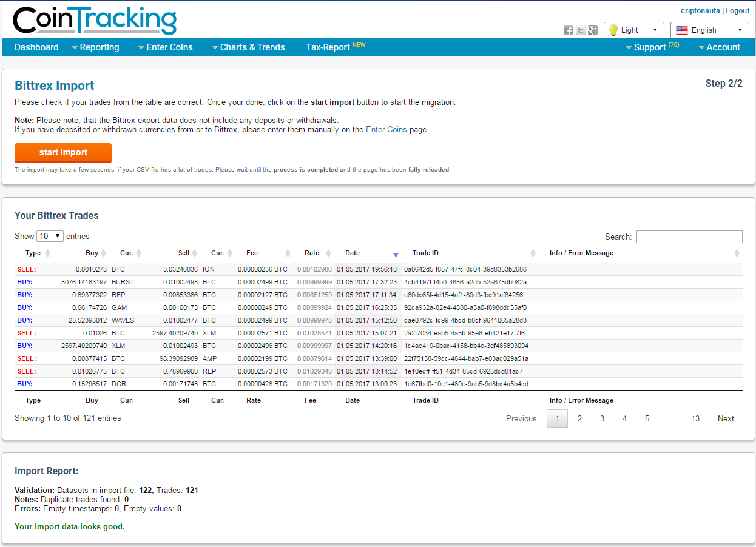756x547 pixels.
Task: Toggle Date column sort arrow
Action: click(x=396, y=255)
